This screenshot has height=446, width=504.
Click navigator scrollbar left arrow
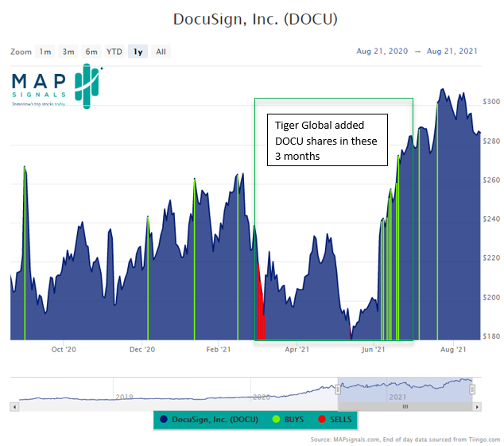coord(14,407)
